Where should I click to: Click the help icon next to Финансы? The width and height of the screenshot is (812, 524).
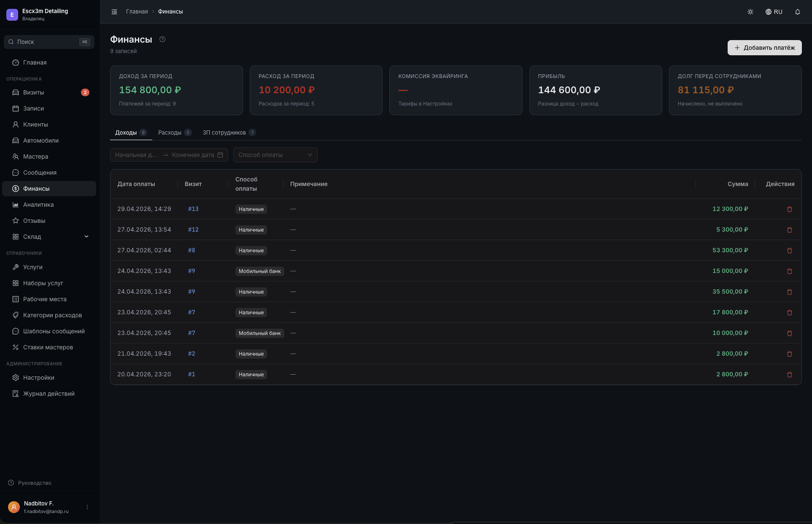pyautogui.click(x=162, y=39)
